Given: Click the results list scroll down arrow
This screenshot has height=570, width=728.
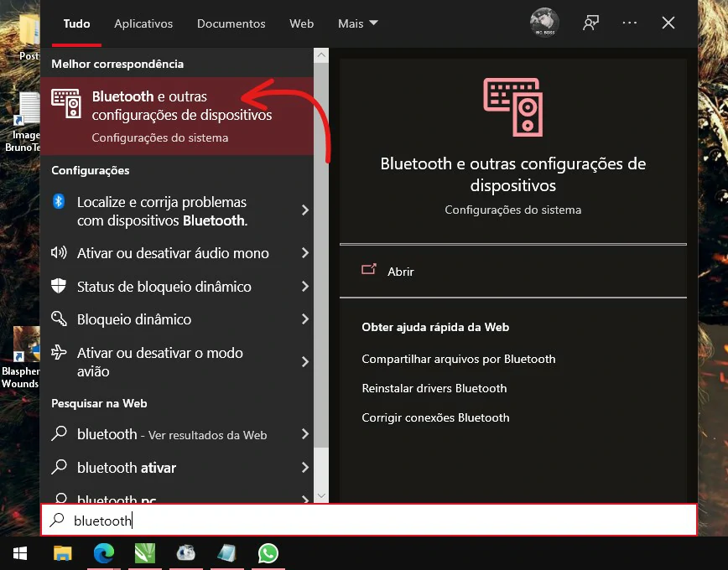Looking at the screenshot, I should pos(321,495).
